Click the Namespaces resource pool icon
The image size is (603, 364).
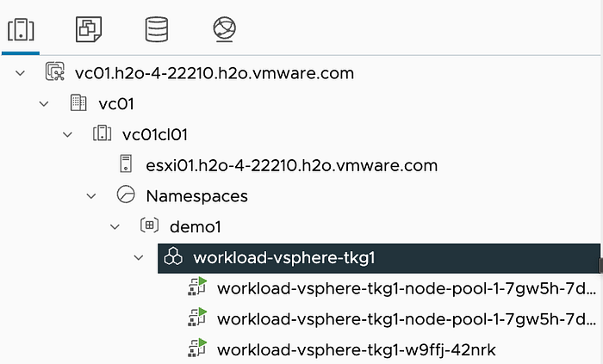click(126, 194)
